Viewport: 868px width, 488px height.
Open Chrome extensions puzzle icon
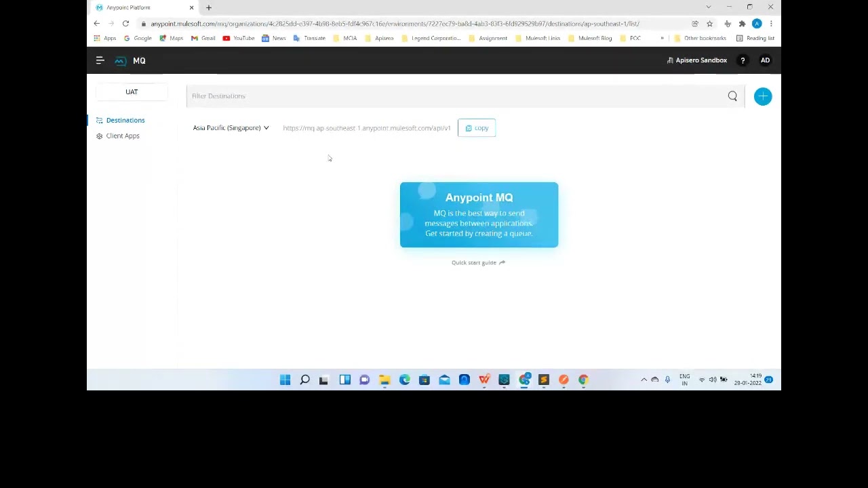[742, 24]
